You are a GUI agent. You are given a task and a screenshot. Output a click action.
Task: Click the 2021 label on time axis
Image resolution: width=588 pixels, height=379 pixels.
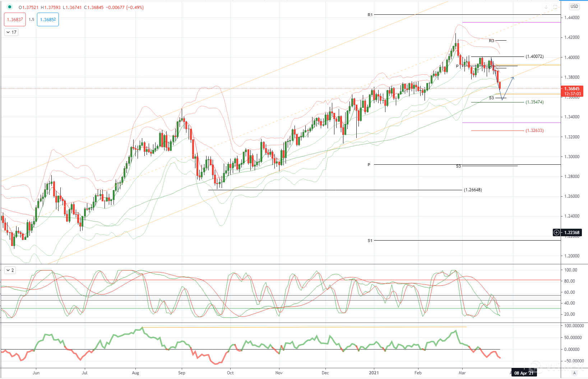point(374,373)
